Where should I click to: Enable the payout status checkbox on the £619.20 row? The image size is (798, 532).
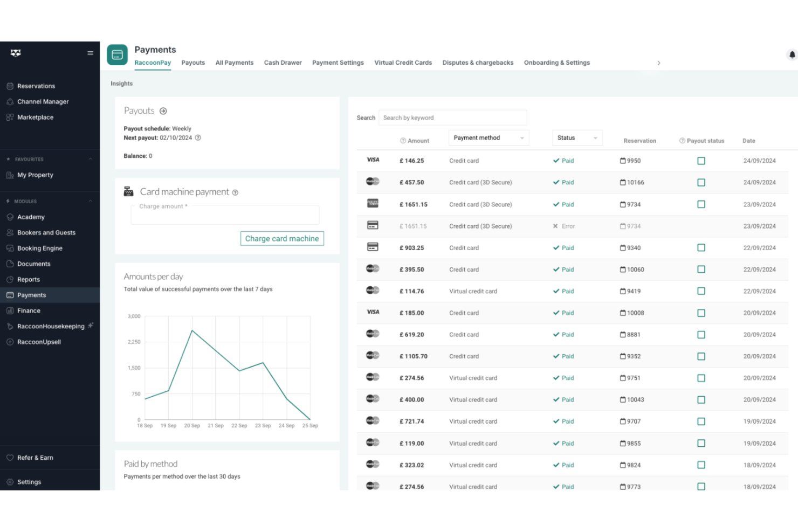[x=701, y=334]
